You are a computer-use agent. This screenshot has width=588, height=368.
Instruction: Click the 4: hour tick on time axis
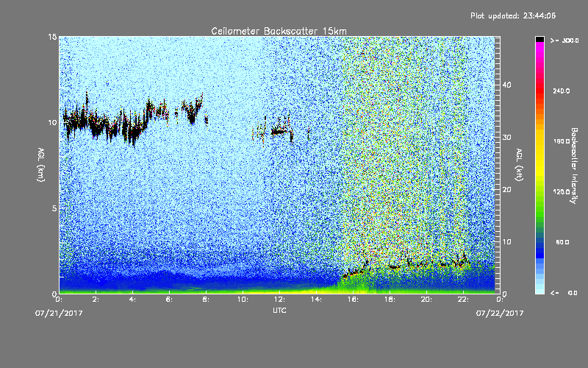[133, 300]
